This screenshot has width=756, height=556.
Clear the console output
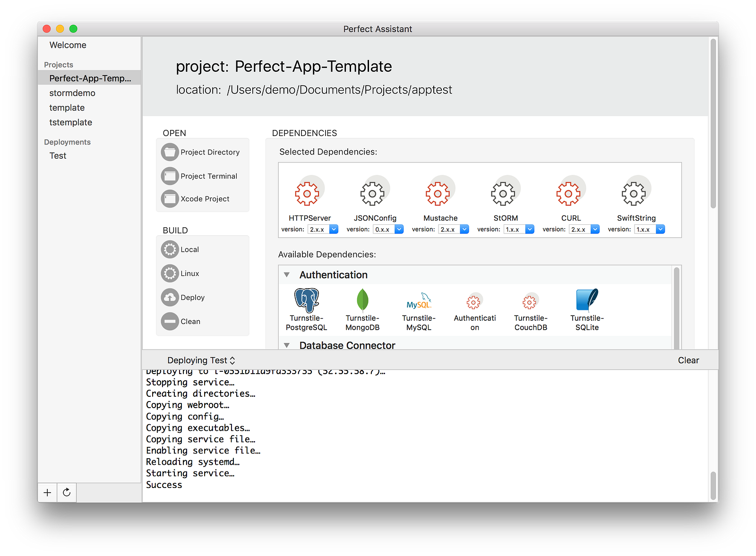tap(688, 360)
